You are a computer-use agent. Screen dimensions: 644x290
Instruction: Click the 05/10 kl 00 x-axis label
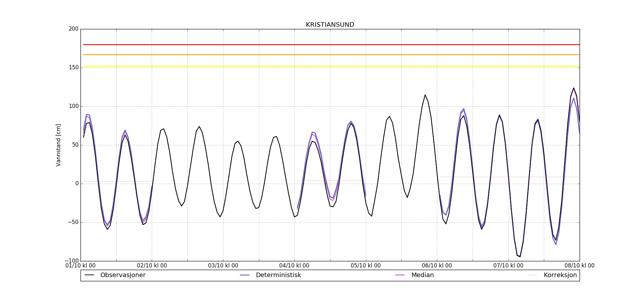click(366, 266)
